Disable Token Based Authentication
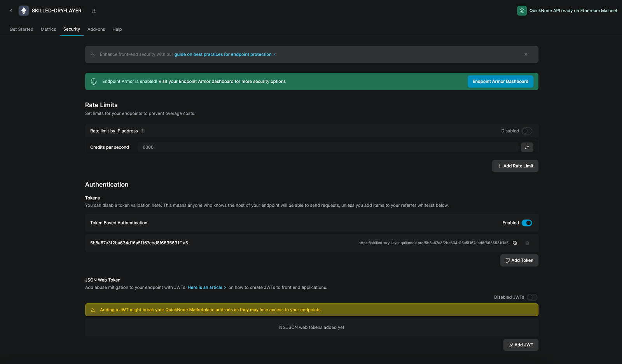This screenshot has height=364, width=622. [x=527, y=223]
